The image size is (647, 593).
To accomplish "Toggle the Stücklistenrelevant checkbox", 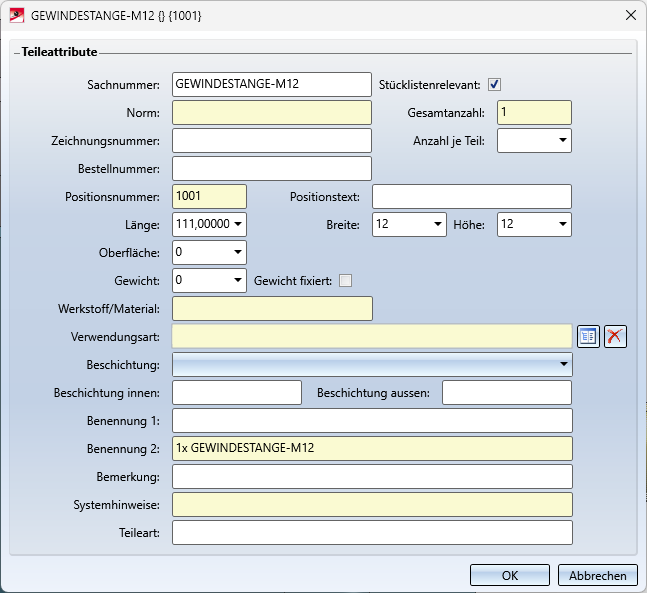I will coord(494,84).
